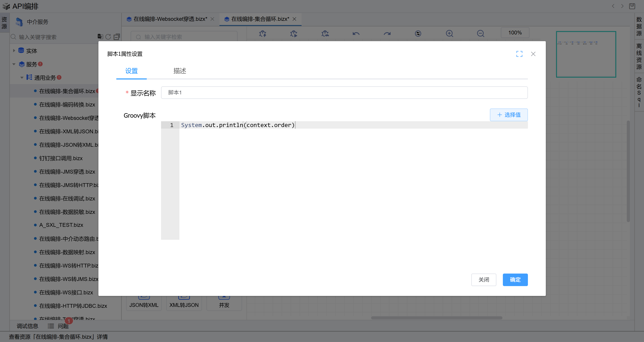Click the fullscreen icon in dialog header
Screen dimensions: 644x342
pos(519,54)
